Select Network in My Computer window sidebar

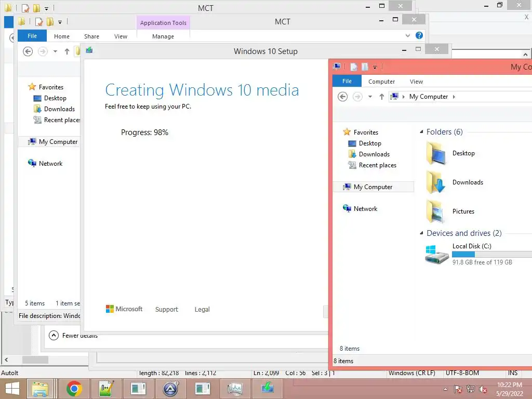coord(365,209)
